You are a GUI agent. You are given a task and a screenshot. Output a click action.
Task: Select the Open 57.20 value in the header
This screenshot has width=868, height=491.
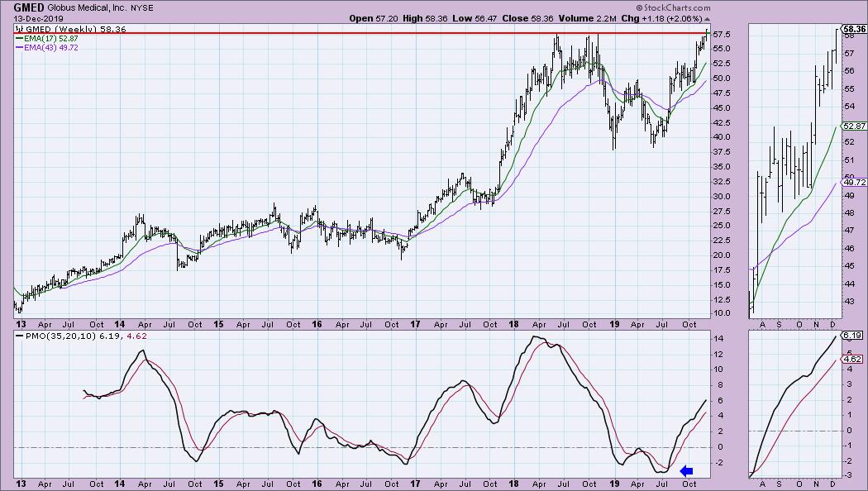pos(374,18)
